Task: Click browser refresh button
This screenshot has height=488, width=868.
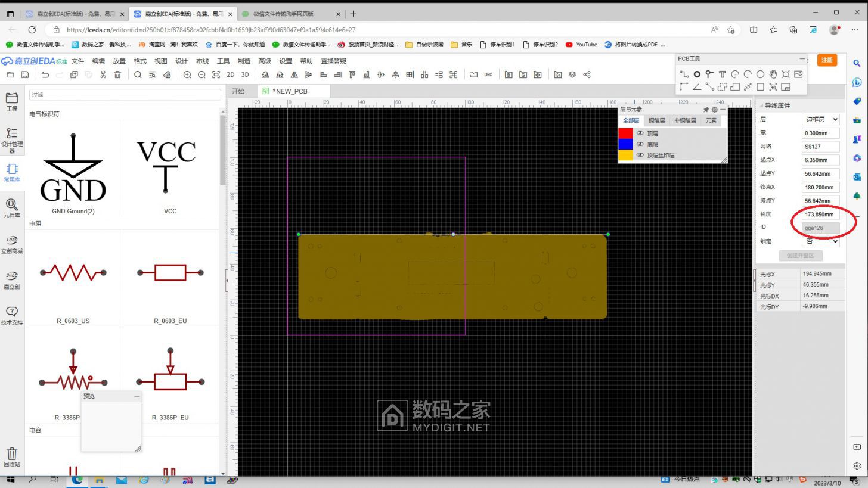Action: 32,30
